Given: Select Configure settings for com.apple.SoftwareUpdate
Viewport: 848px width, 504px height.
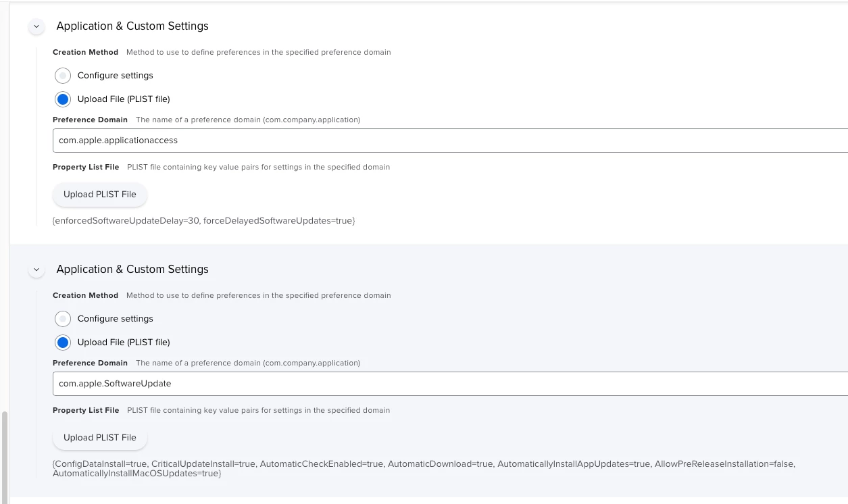Looking at the screenshot, I should click(x=63, y=319).
